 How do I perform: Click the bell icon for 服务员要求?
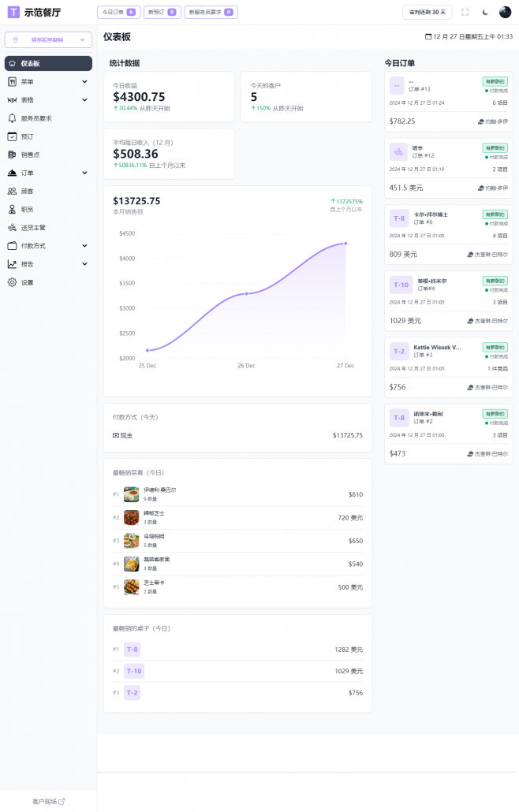pos(12,118)
